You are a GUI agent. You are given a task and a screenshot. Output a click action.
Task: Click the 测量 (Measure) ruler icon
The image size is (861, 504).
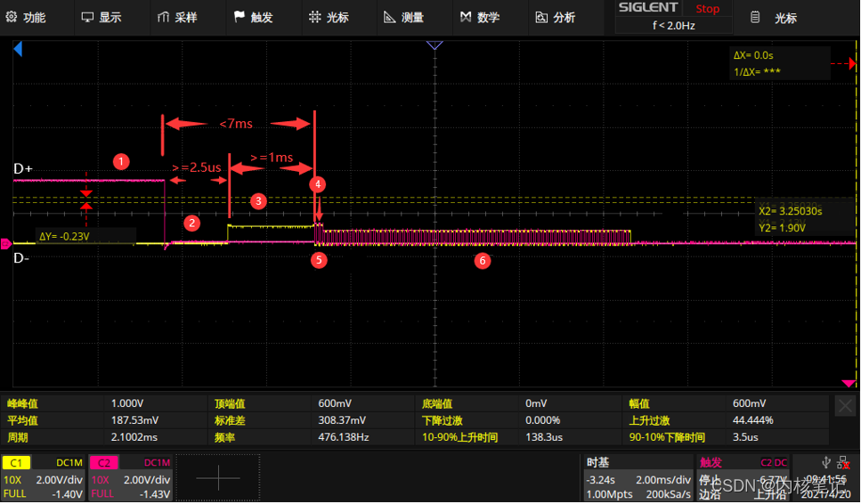tap(391, 18)
